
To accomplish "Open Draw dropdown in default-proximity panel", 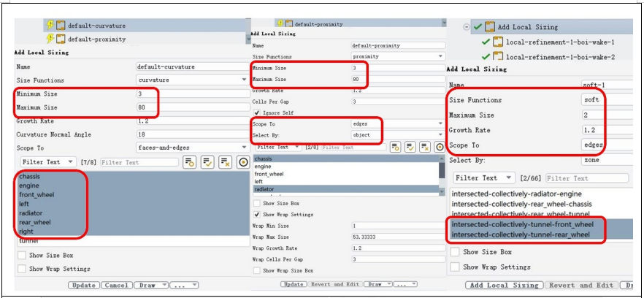I will pos(378,284).
